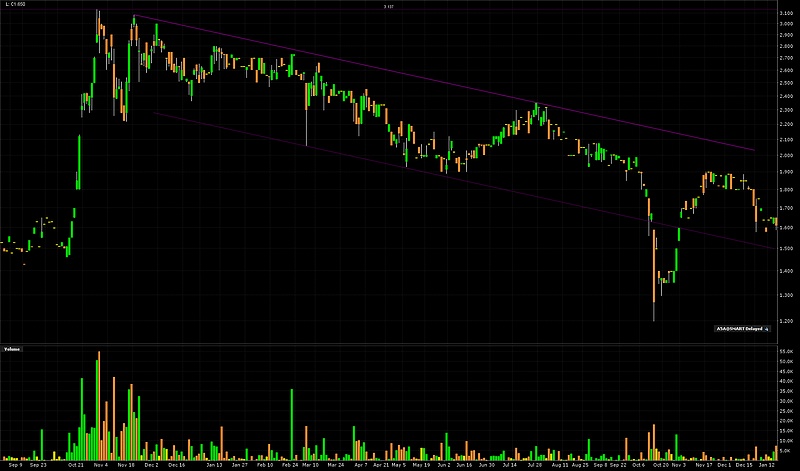
Task: Click the speaker icon beside the Delayed label
Action: pos(766,329)
